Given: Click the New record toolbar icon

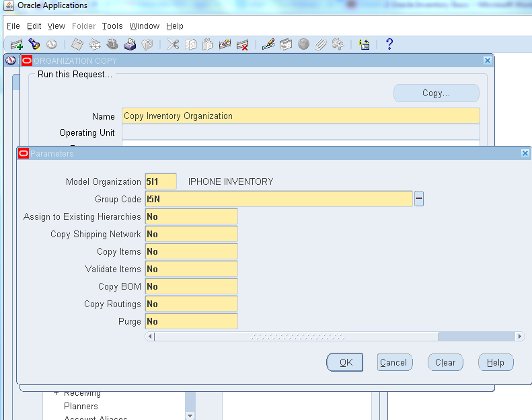Looking at the screenshot, I should pos(16,44).
